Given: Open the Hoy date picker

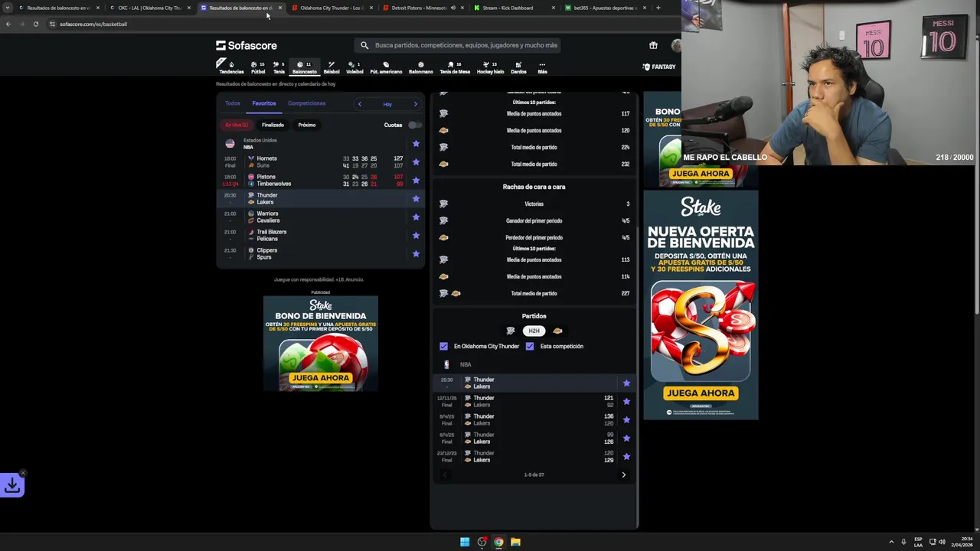Looking at the screenshot, I should tap(387, 104).
